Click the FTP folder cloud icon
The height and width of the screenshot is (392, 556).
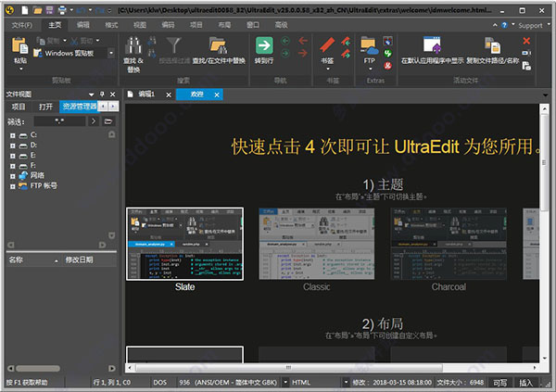click(369, 45)
